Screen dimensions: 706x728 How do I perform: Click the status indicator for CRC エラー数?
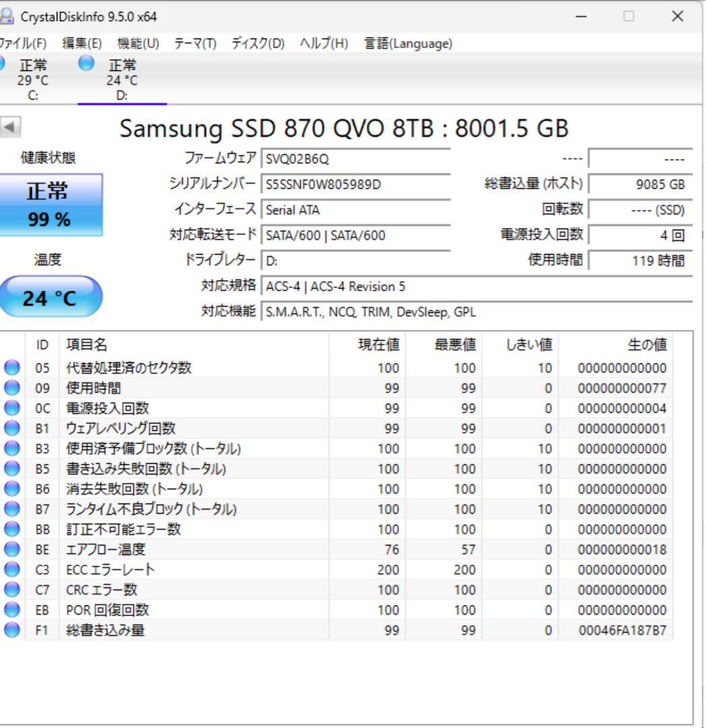pos(13,590)
